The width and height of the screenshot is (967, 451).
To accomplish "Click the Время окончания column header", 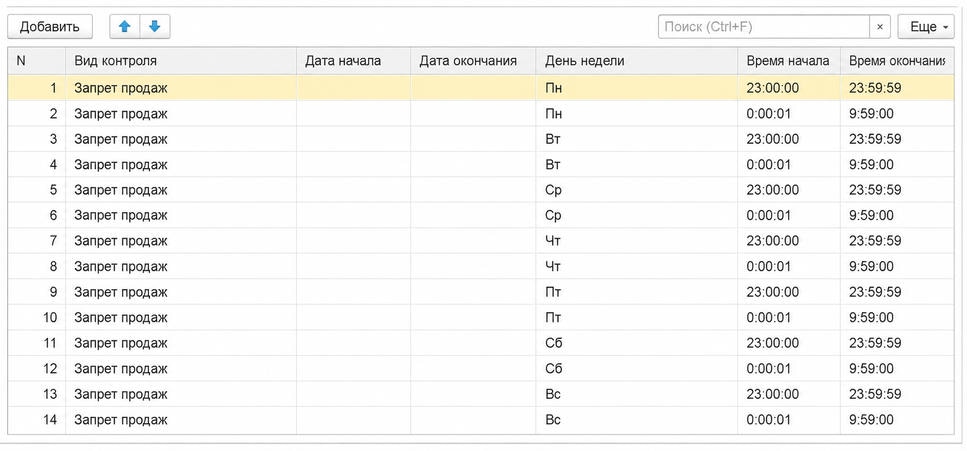I will pyautogui.click(x=897, y=61).
